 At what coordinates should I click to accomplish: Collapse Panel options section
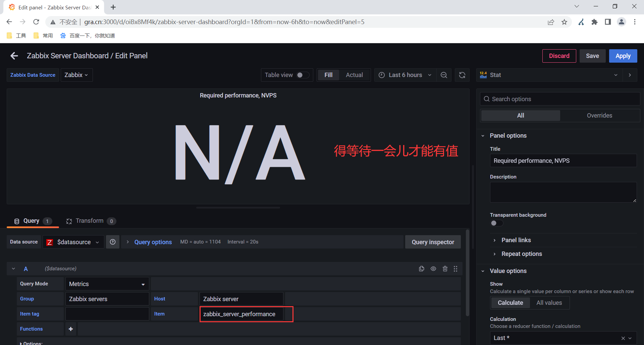tap(508, 136)
